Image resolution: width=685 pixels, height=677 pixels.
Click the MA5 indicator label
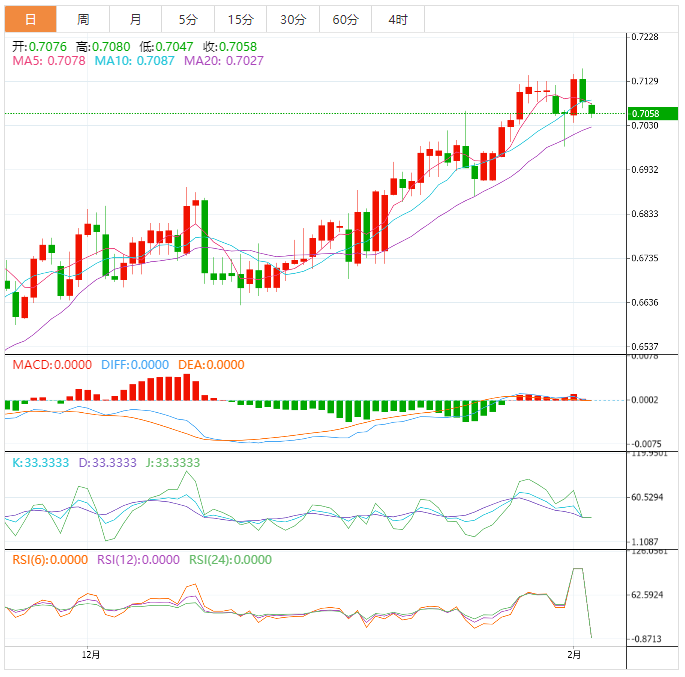[49, 61]
